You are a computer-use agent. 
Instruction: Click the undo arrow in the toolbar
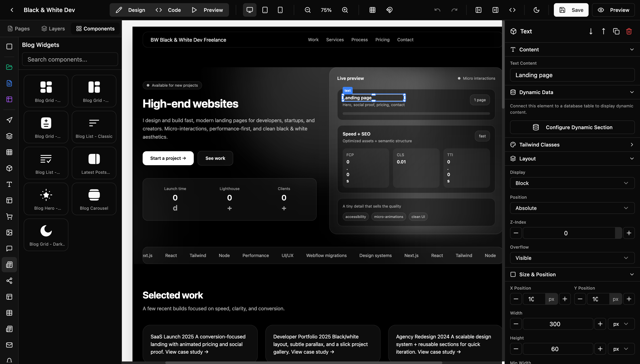click(437, 10)
